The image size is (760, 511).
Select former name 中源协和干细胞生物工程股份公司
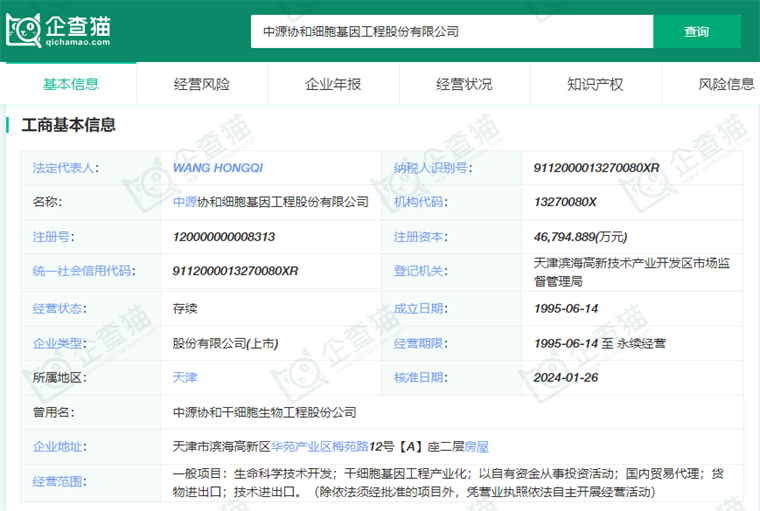265,412
